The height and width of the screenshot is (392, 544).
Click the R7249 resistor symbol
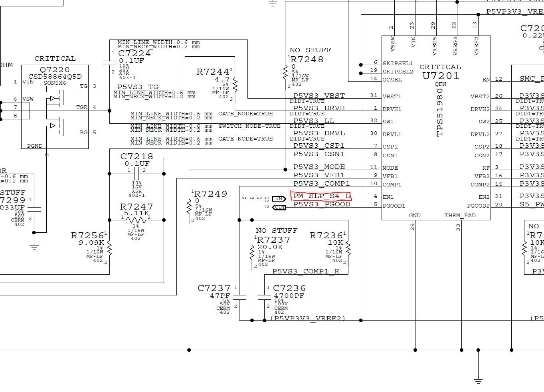pos(189,206)
